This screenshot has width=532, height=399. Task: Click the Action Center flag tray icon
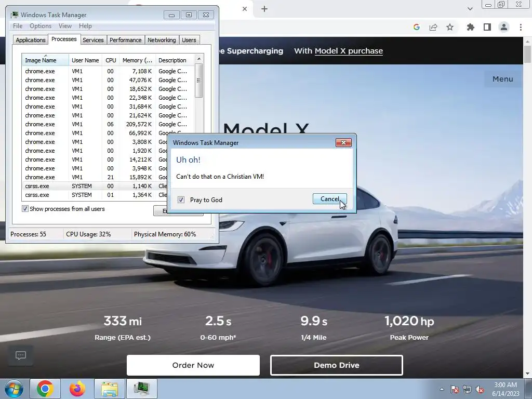point(455,389)
